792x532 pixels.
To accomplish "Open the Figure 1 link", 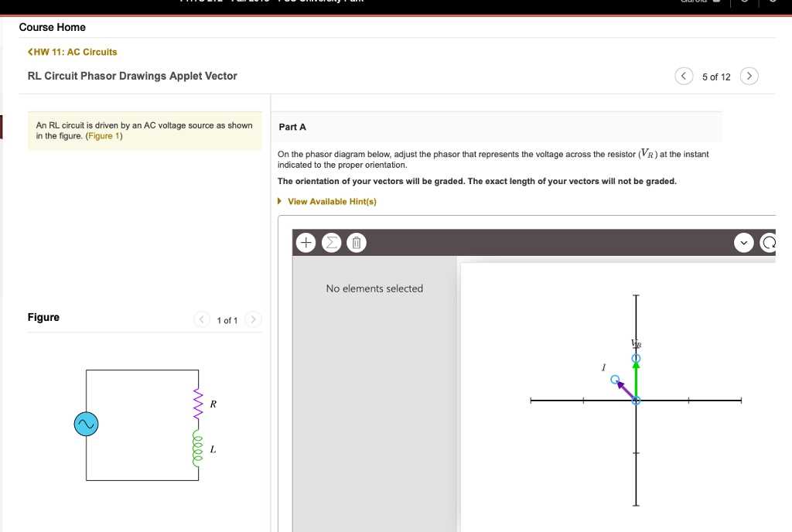I will click(x=104, y=136).
